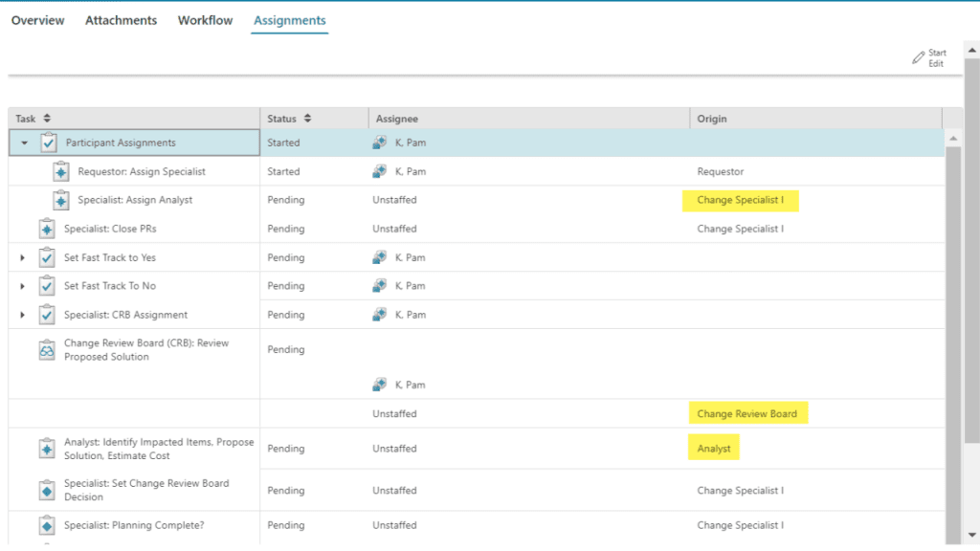
Task: Click the Set Fast Track to Yes checkbox icon
Action: 47,258
